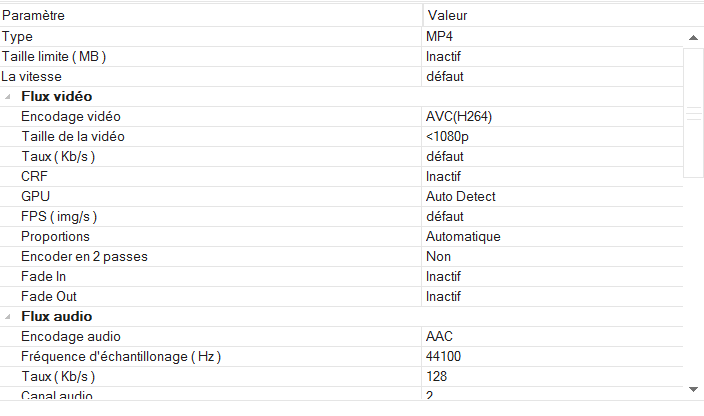The image size is (704, 416).
Task: Click the scrollbar up arrow
Action: [x=693, y=37]
